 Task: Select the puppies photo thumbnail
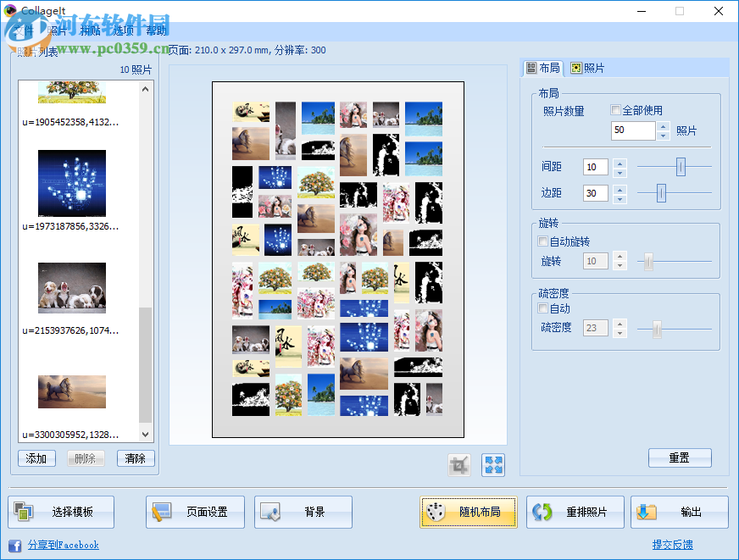[71, 287]
